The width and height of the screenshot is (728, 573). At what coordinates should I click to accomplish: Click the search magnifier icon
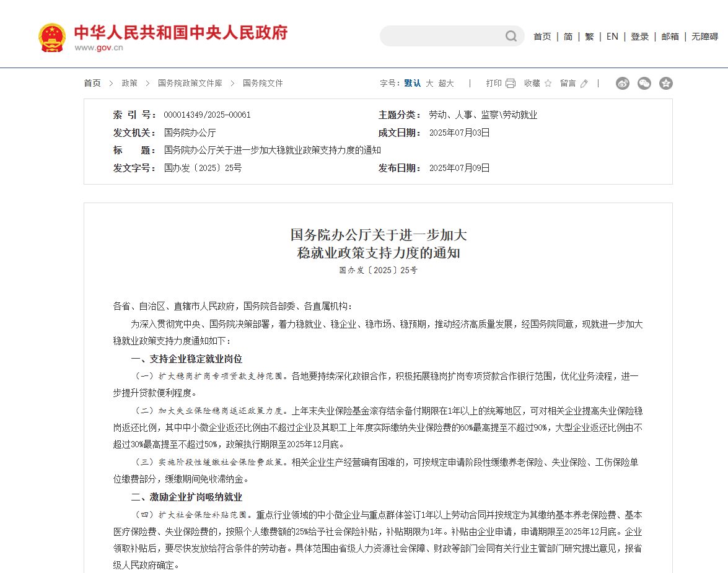tap(510, 36)
